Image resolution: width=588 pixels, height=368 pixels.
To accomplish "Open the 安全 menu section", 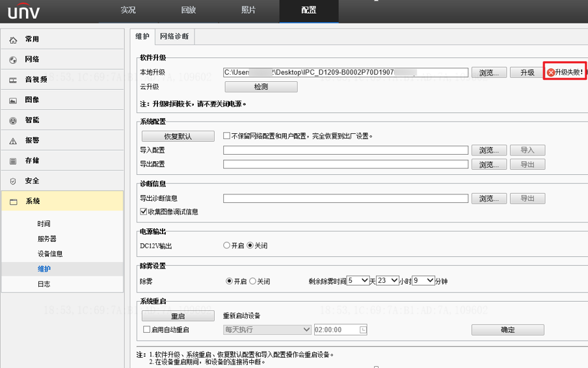I will 62,181.
